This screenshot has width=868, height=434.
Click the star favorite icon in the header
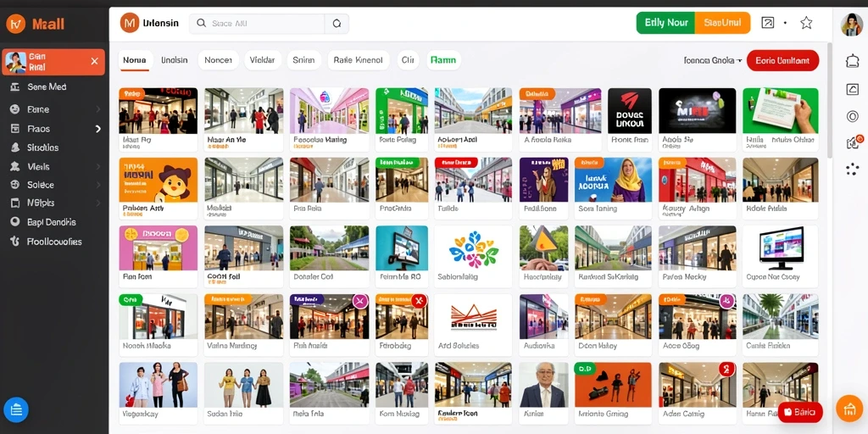(807, 23)
